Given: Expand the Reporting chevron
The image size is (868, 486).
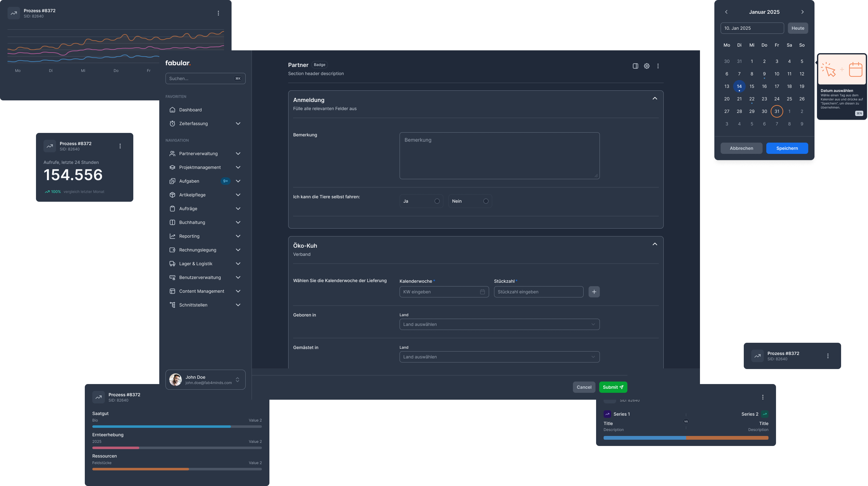Looking at the screenshot, I should click(238, 236).
